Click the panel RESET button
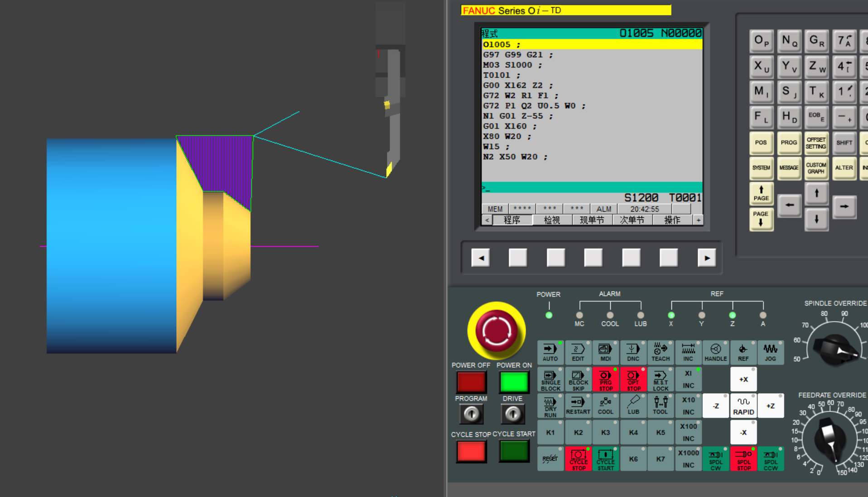This screenshot has height=497, width=868. [x=550, y=459]
